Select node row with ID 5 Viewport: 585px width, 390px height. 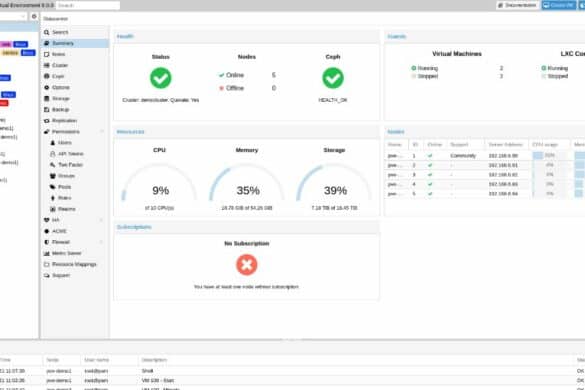(x=485, y=194)
